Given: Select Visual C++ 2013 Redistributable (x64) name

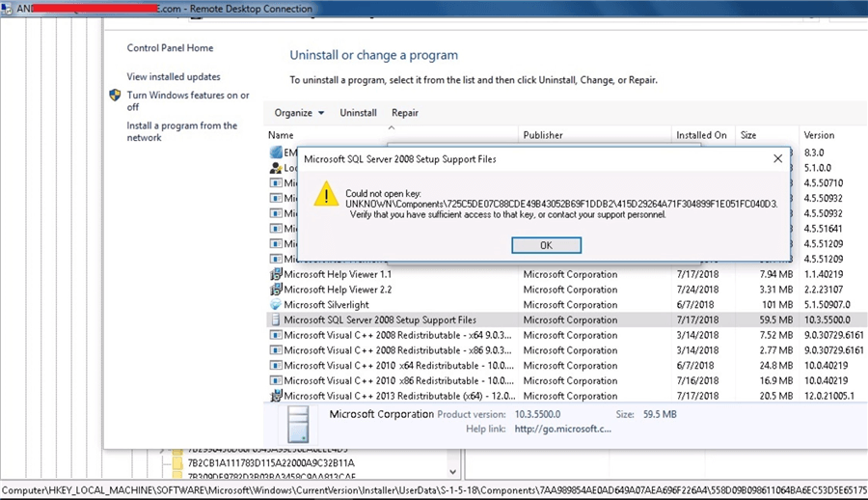Looking at the screenshot, I should click(x=399, y=396).
